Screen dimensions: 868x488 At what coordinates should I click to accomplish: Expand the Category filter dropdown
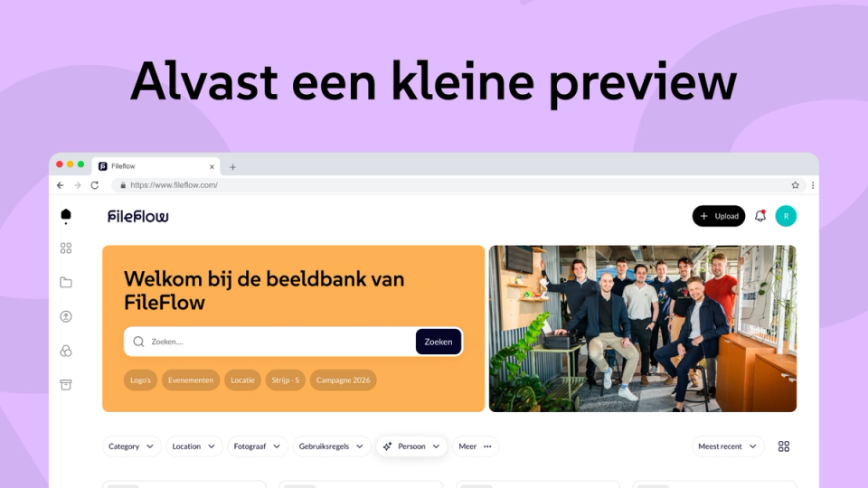(x=131, y=446)
